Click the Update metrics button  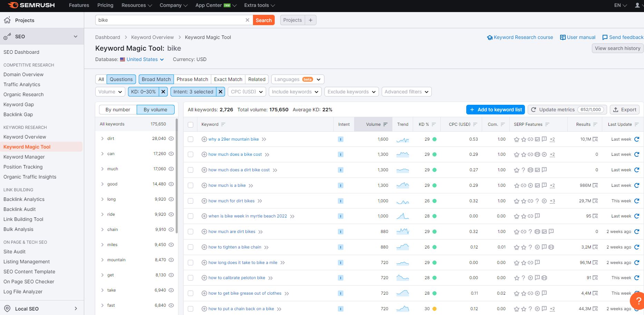click(x=567, y=110)
